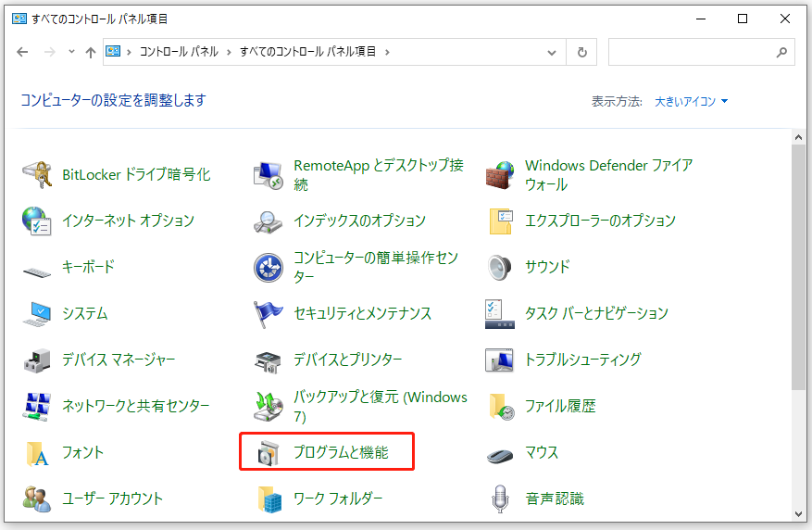Click the バックアップと復元 (Windows 7) icon
Image resolution: width=812 pixels, height=530 pixels.
[x=269, y=406]
